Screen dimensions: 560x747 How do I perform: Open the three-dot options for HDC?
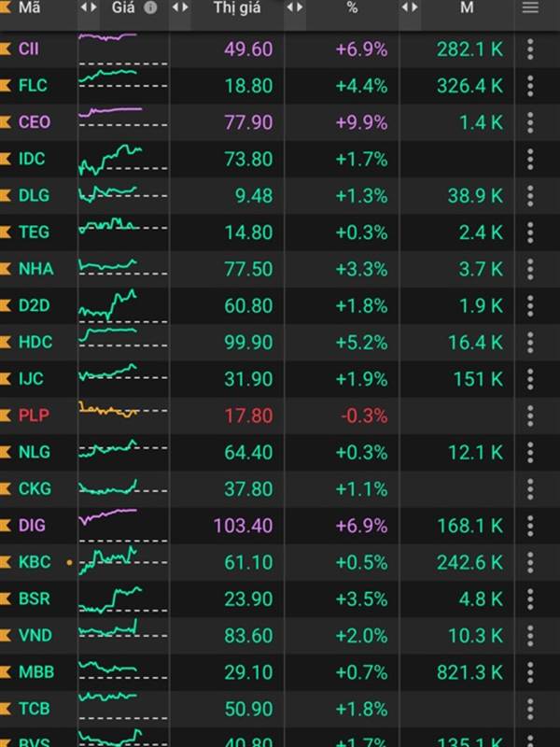pyautogui.click(x=530, y=343)
